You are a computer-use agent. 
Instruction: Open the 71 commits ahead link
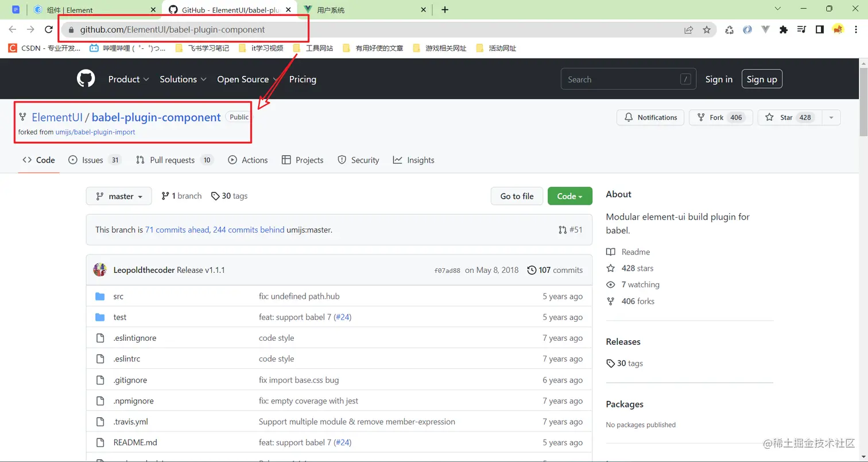177,230
